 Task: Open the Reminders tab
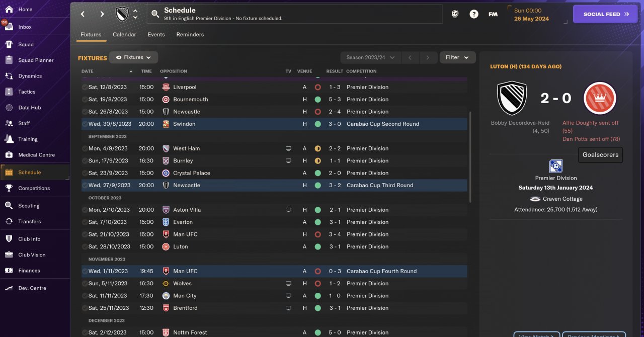[190, 35]
